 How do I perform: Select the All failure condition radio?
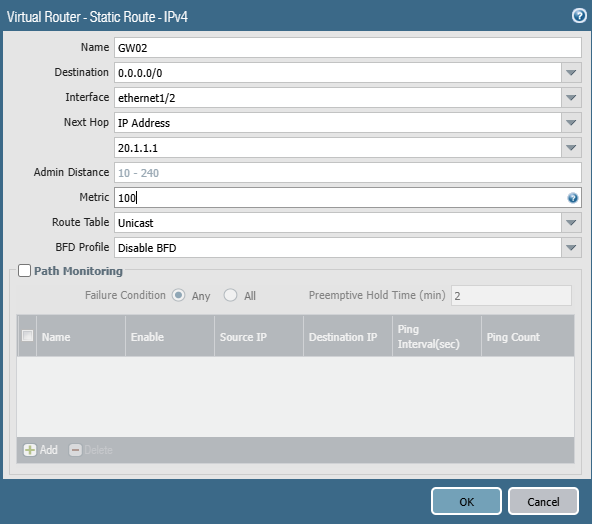[x=230, y=295]
